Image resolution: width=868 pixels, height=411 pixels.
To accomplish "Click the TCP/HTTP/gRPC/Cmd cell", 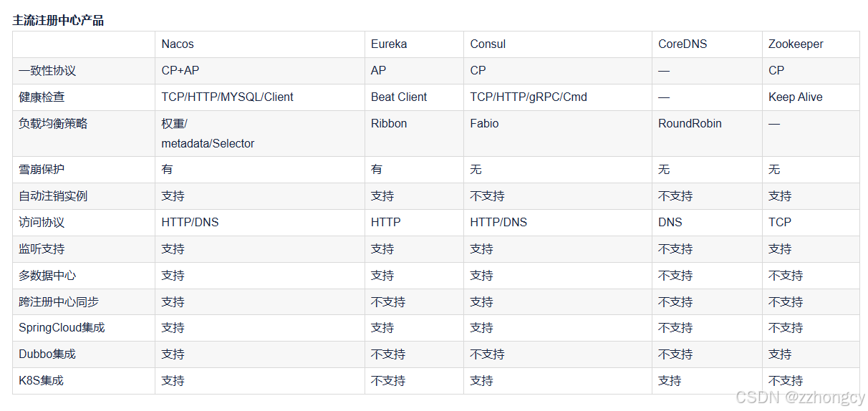I will pyautogui.click(x=529, y=97).
